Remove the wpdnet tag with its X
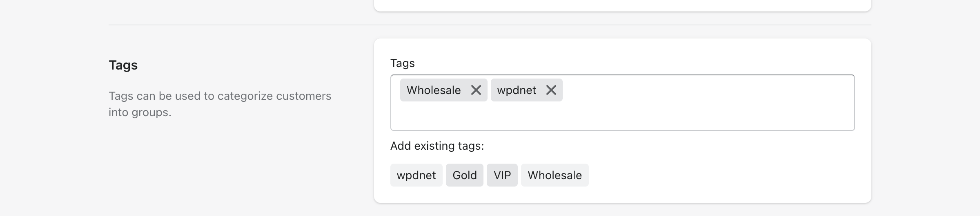 [x=551, y=90]
